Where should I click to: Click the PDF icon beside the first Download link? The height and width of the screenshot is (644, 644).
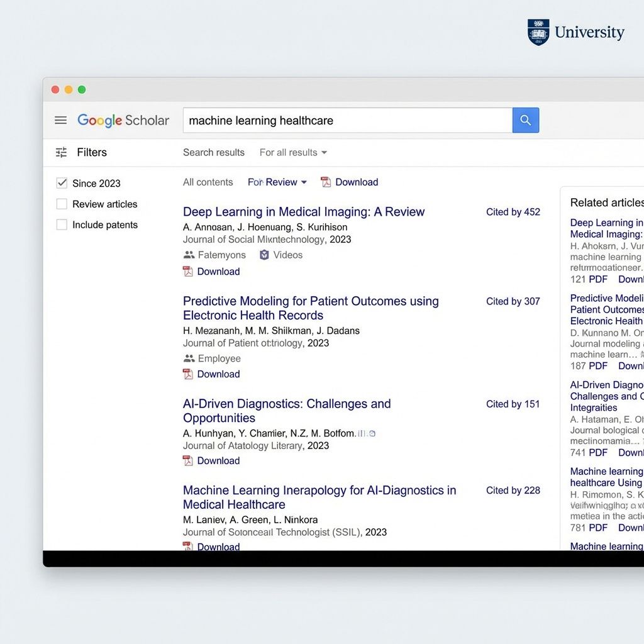pyautogui.click(x=187, y=271)
